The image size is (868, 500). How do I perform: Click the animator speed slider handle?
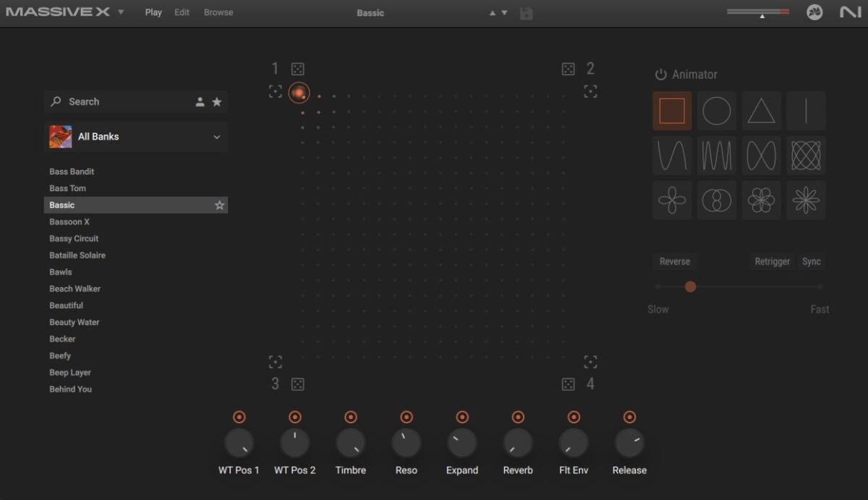click(690, 287)
